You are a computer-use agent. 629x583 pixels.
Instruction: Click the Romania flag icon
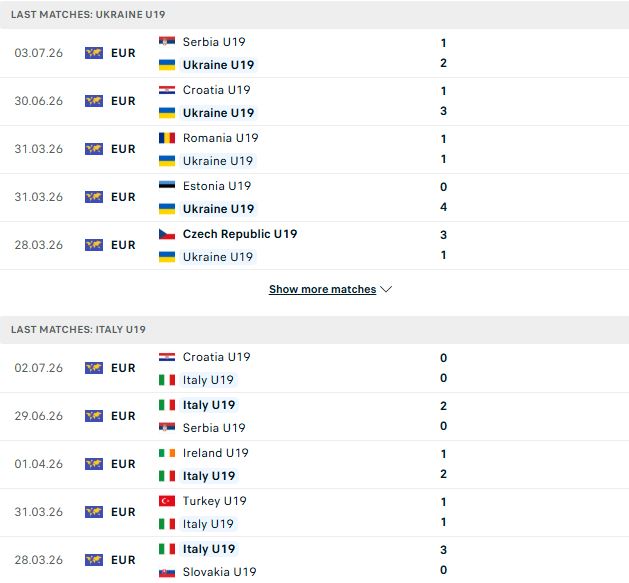pos(166,138)
